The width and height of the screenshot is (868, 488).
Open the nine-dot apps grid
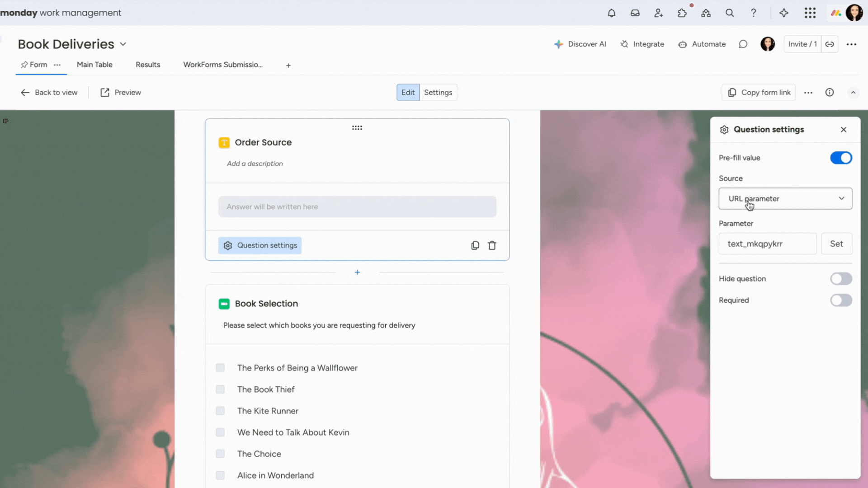[x=810, y=13]
